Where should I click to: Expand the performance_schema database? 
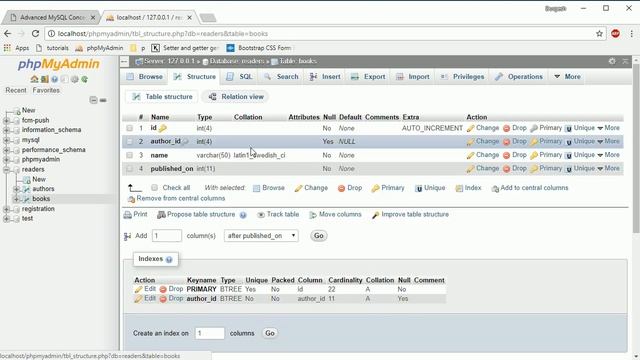(6, 150)
